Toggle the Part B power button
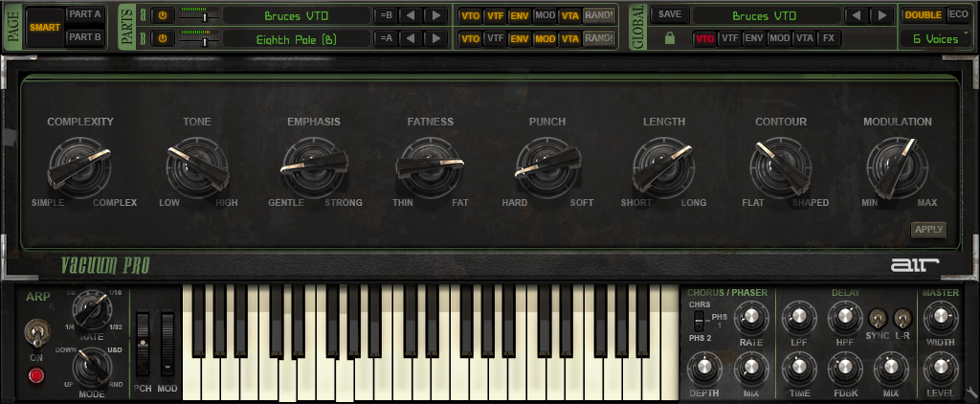Image resolution: width=980 pixels, height=404 pixels. (x=162, y=38)
